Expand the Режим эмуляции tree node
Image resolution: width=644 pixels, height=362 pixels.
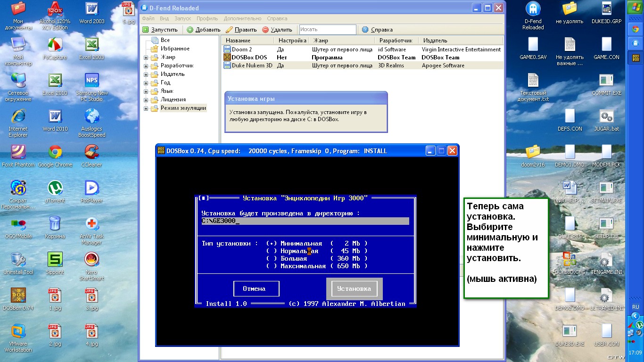coord(146,108)
